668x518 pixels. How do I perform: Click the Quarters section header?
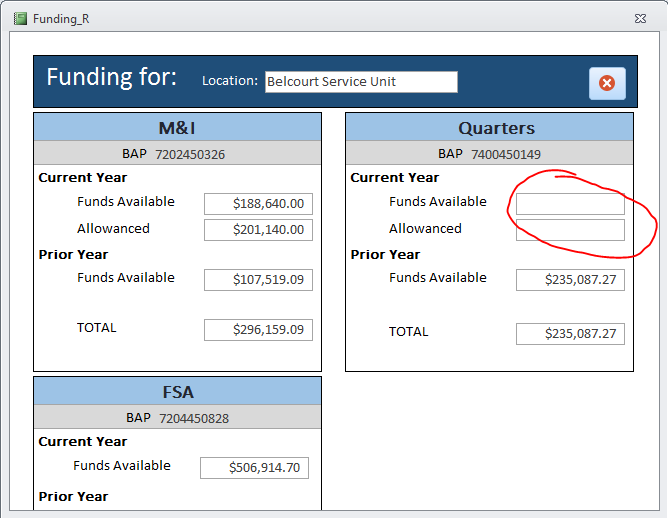(x=489, y=127)
